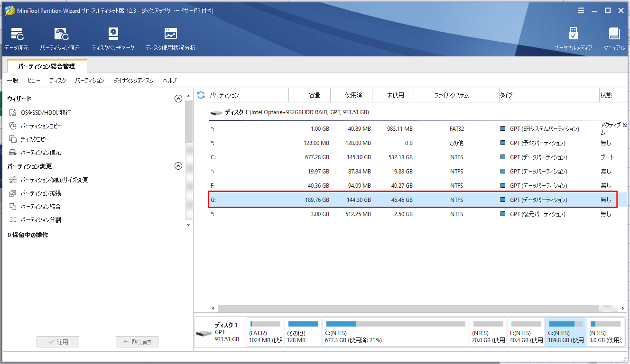Click disk icon in bottom disk map
The width and height of the screenshot is (630, 364).
click(x=204, y=333)
